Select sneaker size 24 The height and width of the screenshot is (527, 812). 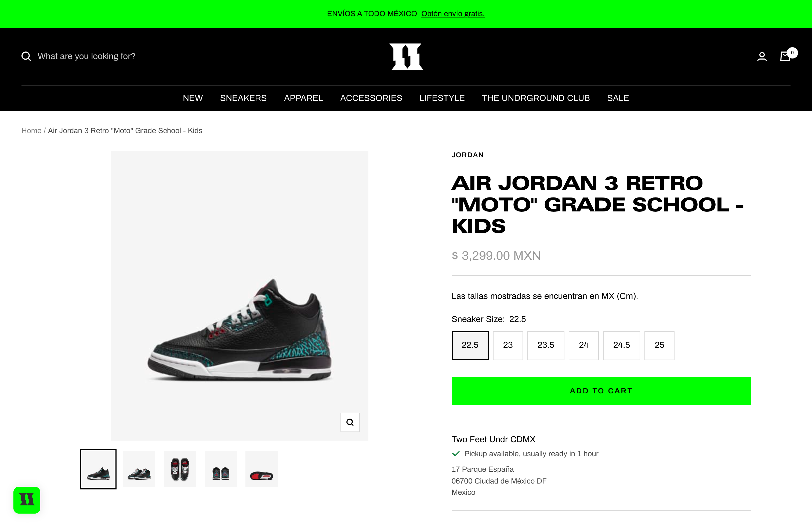pos(583,345)
